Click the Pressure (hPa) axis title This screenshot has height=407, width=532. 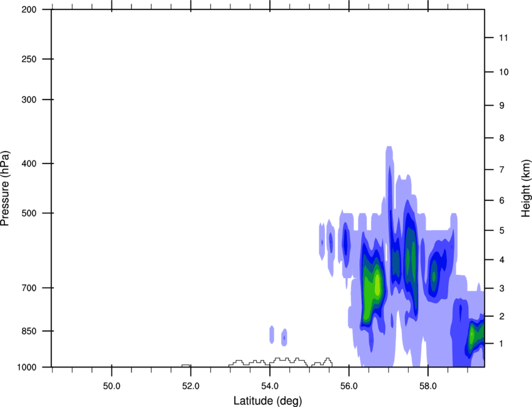click(5, 188)
